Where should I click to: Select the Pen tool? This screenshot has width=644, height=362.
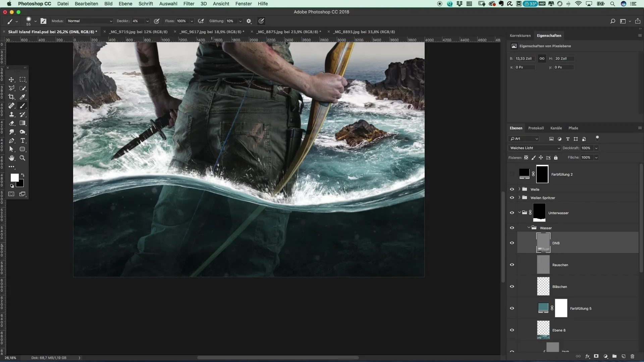(x=11, y=140)
